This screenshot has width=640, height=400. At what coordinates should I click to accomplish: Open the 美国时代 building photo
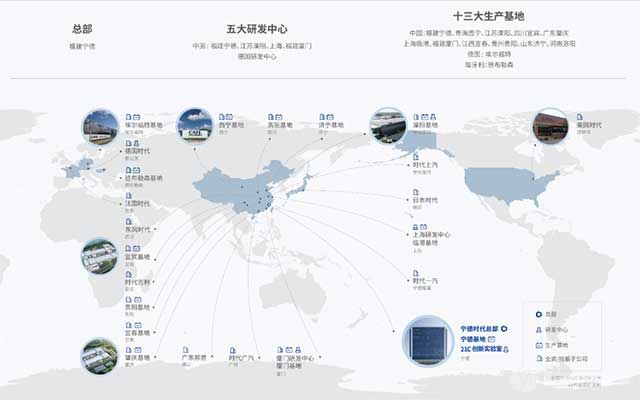(551, 127)
